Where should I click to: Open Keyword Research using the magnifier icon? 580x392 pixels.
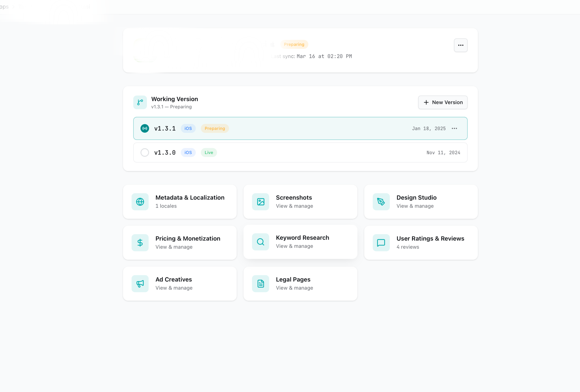pyautogui.click(x=260, y=242)
